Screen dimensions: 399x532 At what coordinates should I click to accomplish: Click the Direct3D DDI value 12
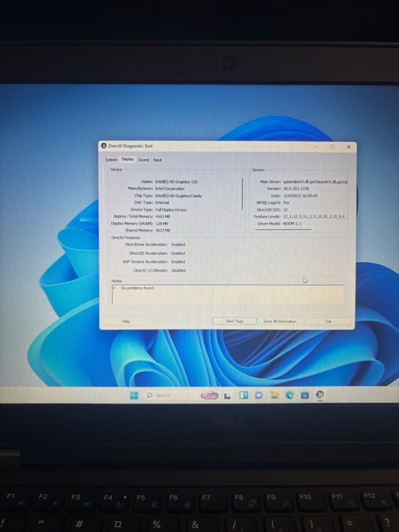[286, 209]
